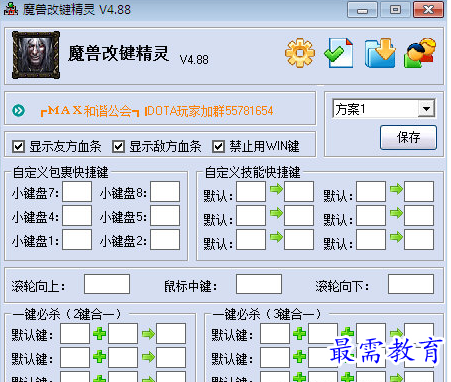Focus the 小键盘8 hotkey field

click(165, 192)
